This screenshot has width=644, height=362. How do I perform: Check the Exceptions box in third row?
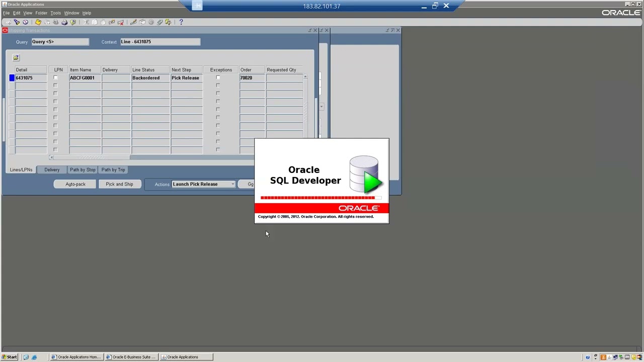pos(218,94)
